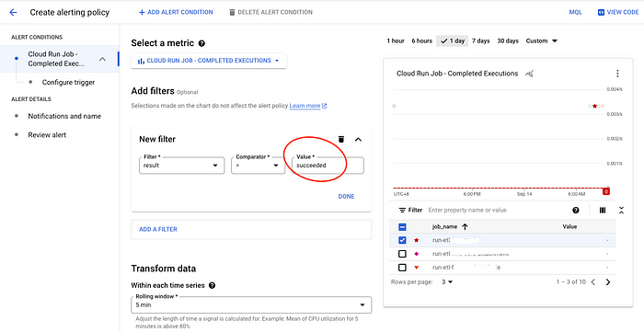Go to Review alert step
Screen dimensions: 644x332
(x=47, y=135)
